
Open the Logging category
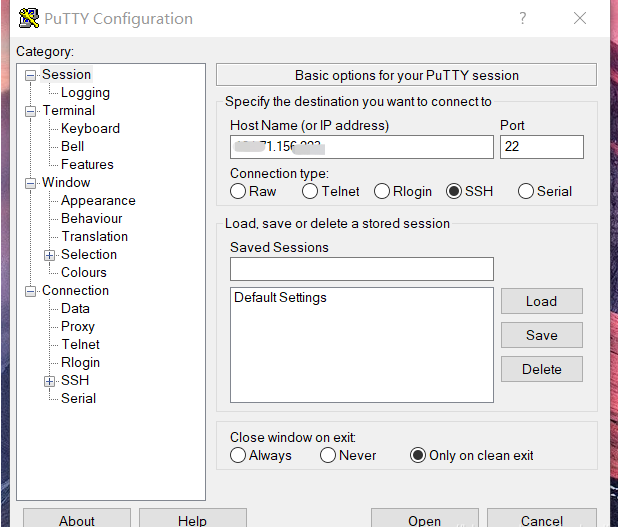85,93
